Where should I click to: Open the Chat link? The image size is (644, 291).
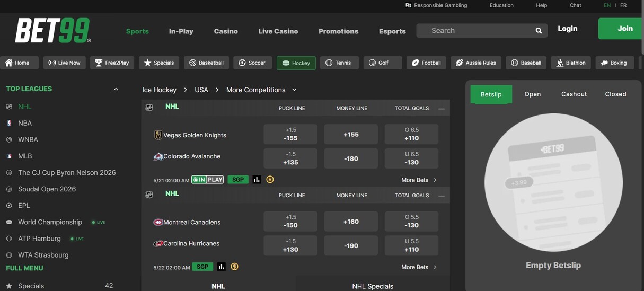[x=576, y=5]
